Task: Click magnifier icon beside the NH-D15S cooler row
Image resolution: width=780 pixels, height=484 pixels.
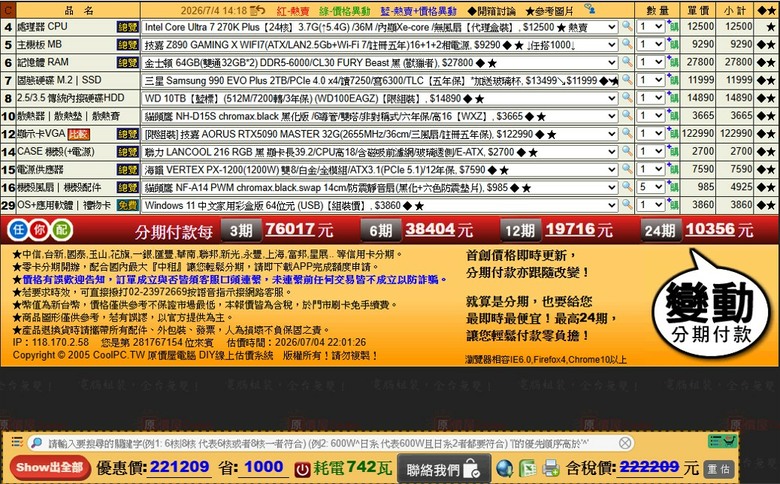Action: [x=627, y=115]
